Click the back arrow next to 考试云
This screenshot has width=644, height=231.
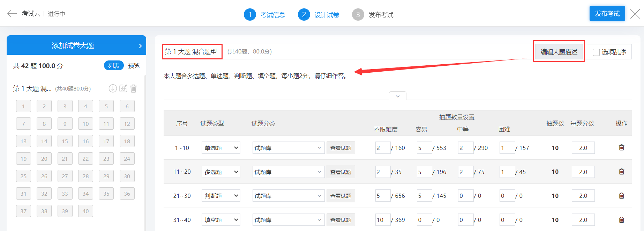(x=12, y=14)
